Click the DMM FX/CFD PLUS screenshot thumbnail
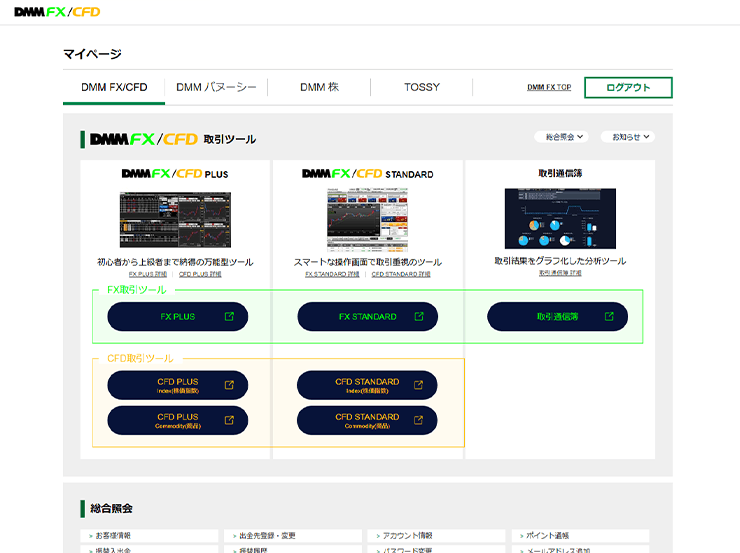Viewport: 740px width, 553px height. 175,220
